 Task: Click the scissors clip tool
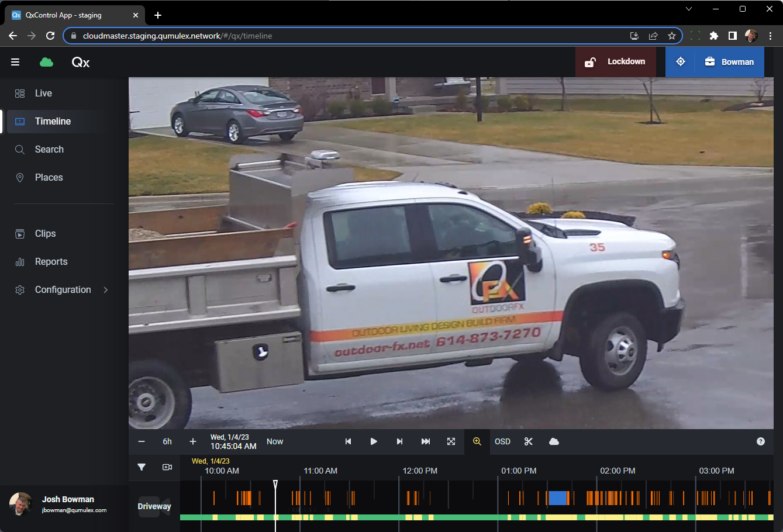click(529, 441)
